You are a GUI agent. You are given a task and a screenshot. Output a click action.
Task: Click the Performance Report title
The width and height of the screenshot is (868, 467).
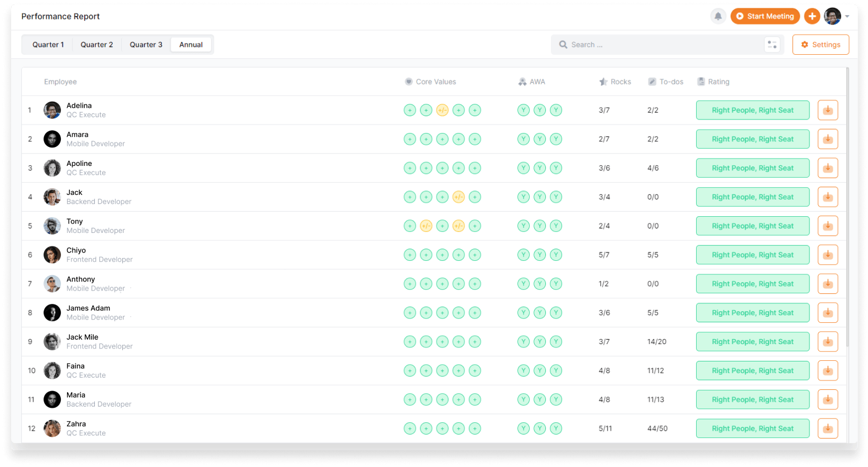tap(60, 16)
